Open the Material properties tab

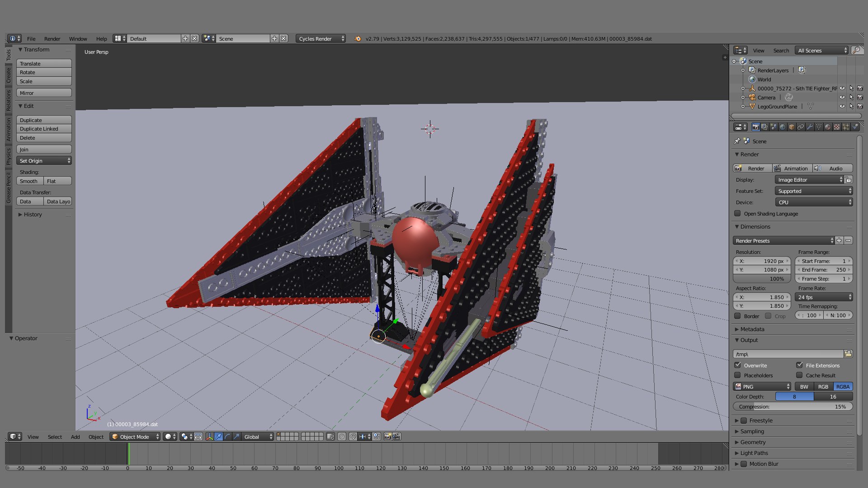tap(827, 127)
